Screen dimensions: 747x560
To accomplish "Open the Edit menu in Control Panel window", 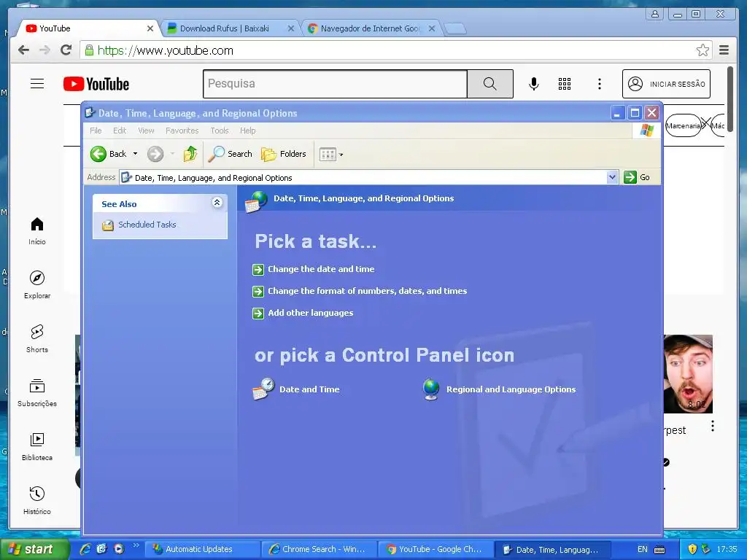I will [120, 131].
